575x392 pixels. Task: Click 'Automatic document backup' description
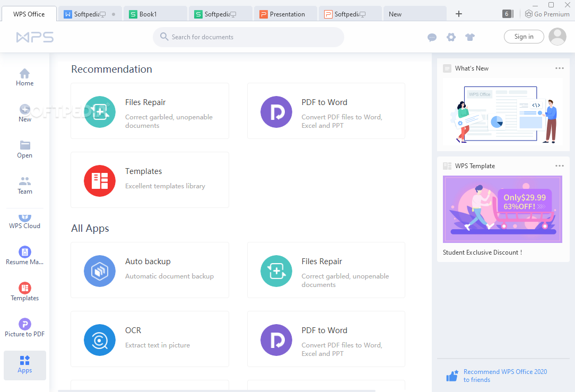tap(169, 276)
